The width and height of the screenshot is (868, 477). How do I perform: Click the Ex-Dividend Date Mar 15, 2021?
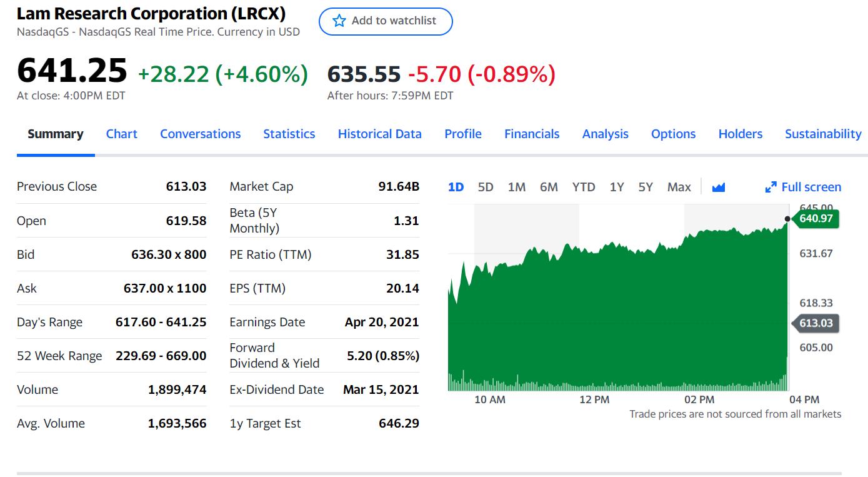(381, 389)
